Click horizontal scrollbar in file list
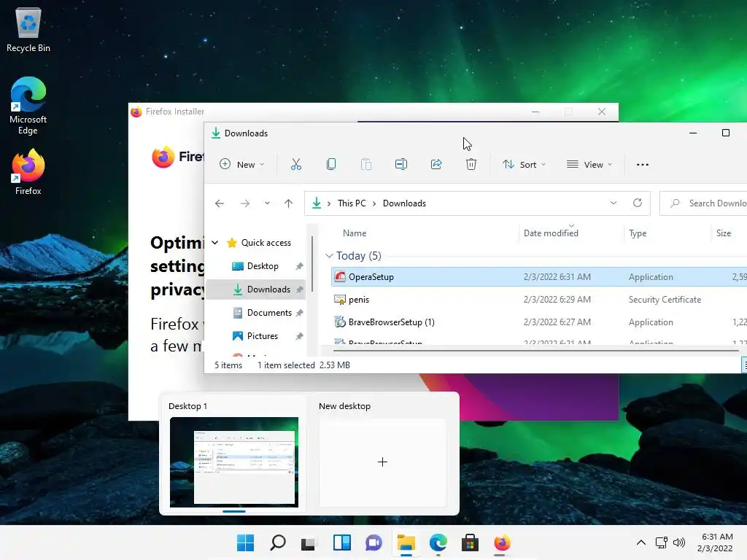The height and width of the screenshot is (560, 747). pyautogui.click(x=536, y=351)
